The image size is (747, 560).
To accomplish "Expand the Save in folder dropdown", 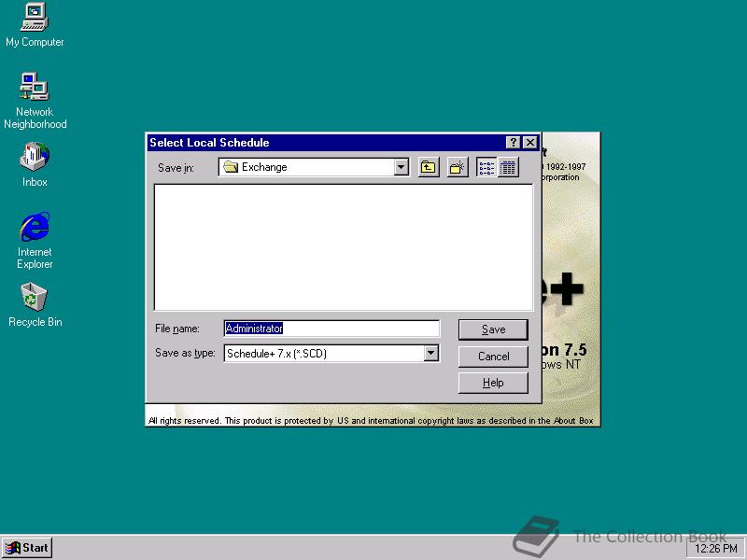I will click(402, 167).
